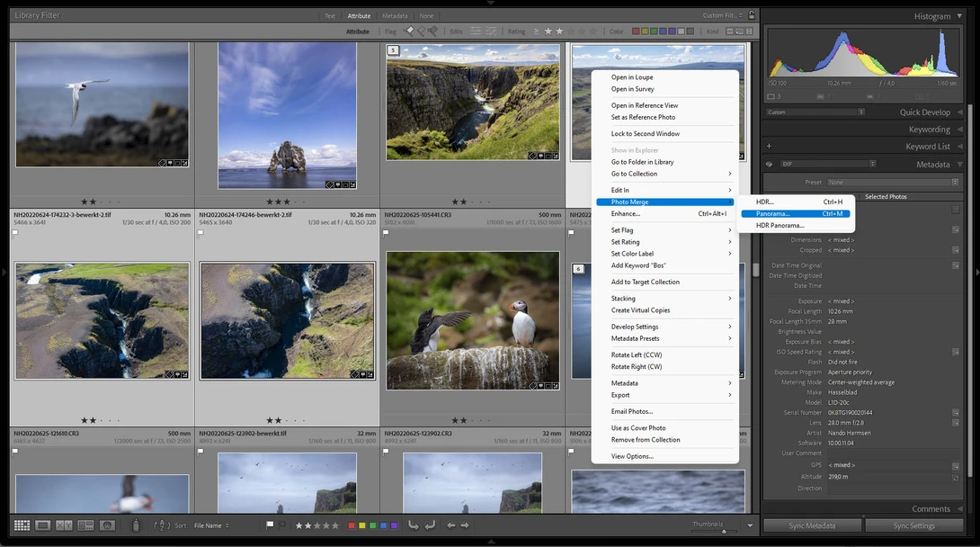Toggle Metadata panel eye icon
Image resolution: width=980 pixels, height=547 pixels.
[769, 165]
